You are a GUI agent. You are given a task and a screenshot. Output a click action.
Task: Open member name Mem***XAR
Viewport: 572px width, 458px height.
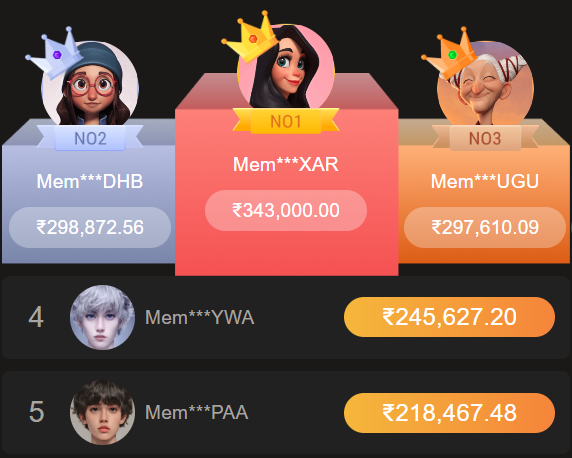[286, 164]
